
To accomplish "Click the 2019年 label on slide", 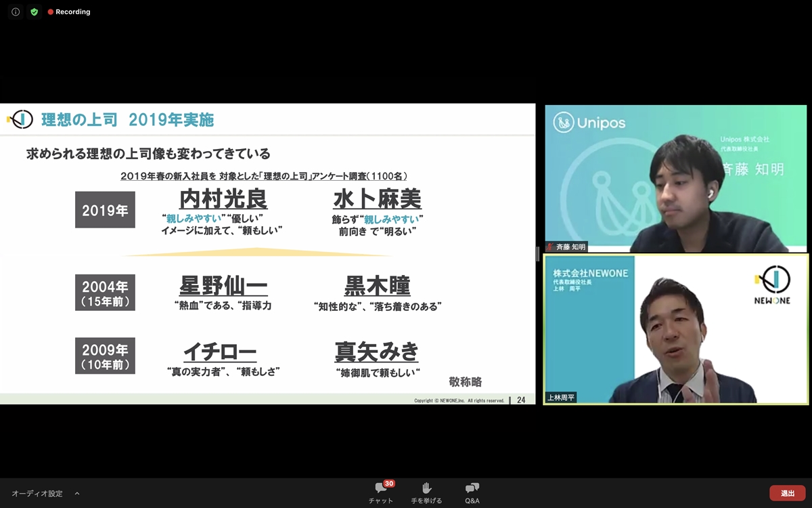I will pos(105,210).
